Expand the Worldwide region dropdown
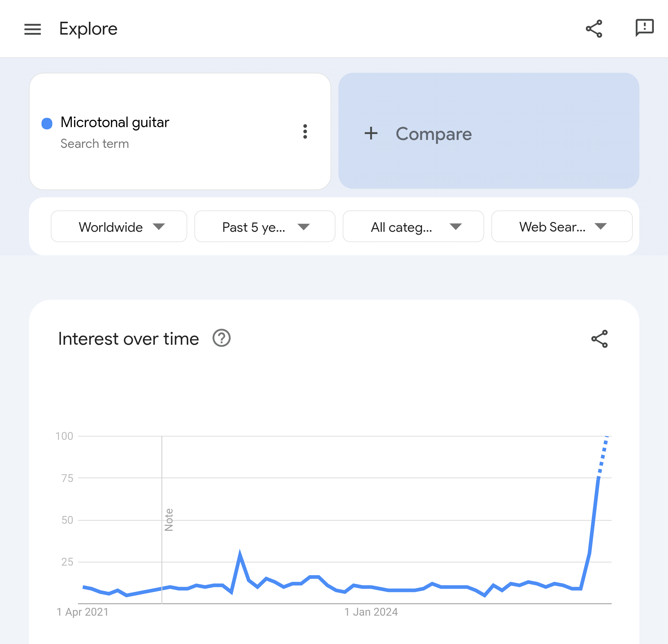668x644 pixels. pos(119,227)
